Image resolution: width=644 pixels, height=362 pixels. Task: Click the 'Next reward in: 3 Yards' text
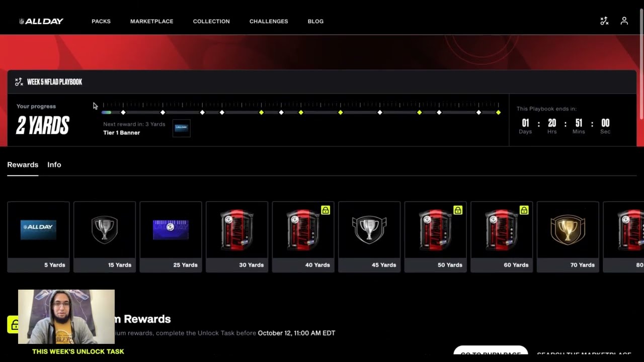pos(134,124)
